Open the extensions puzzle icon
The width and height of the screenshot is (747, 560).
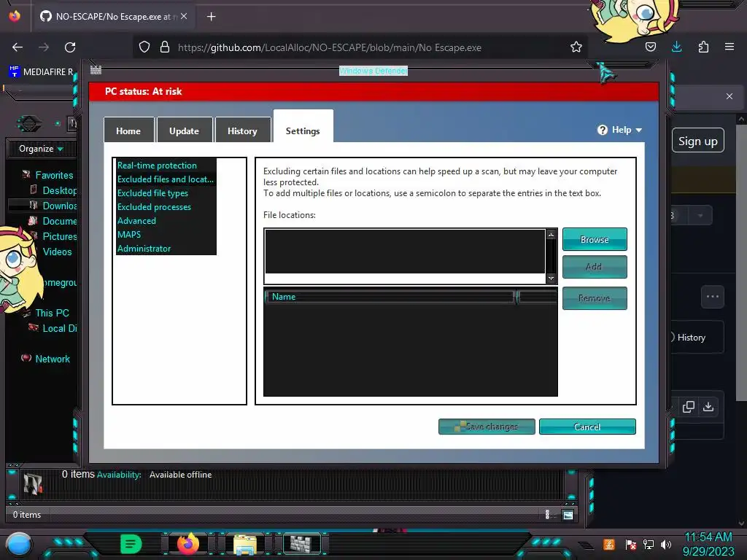click(x=703, y=47)
